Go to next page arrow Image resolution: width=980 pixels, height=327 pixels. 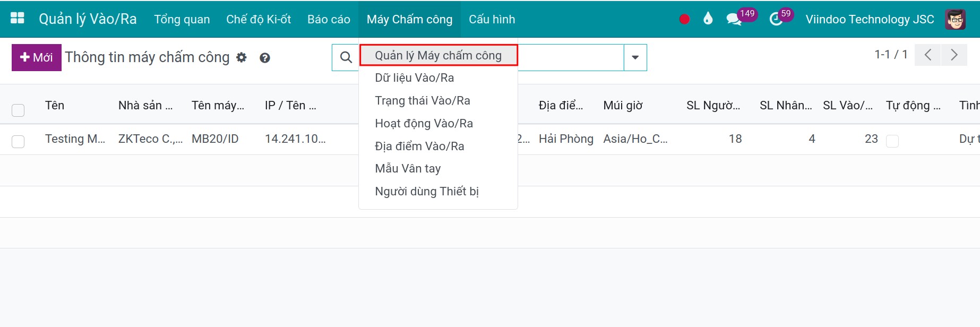coord(954,55)
